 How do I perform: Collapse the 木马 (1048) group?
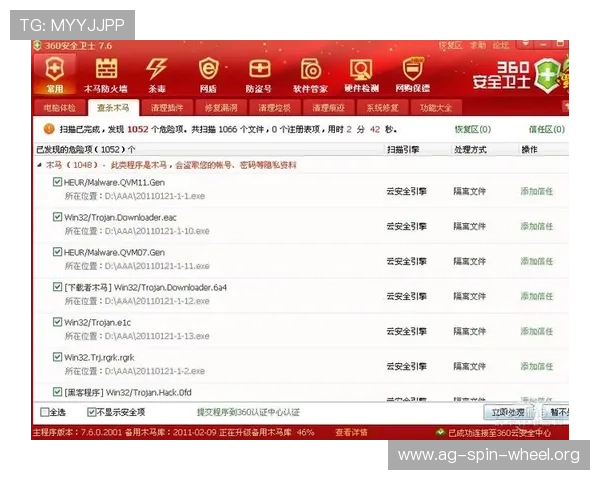[39, 165]
